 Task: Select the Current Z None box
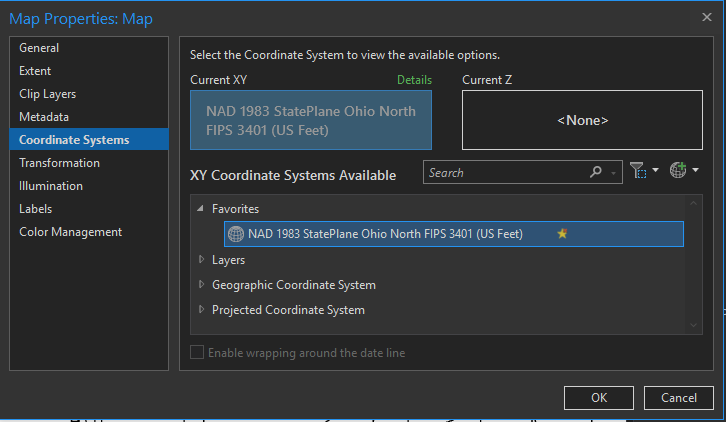pos(582,120)
